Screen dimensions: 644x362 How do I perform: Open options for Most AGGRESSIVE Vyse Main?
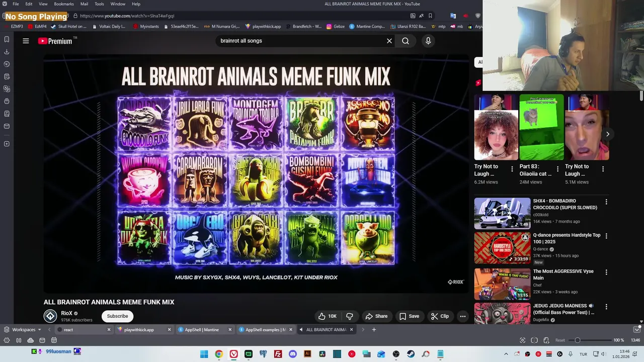(x=606, y=272)
